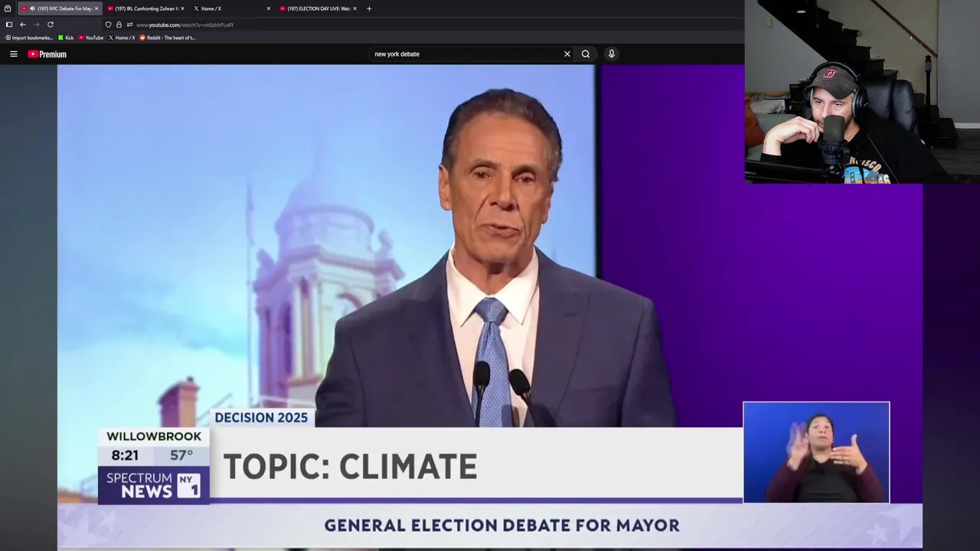The height and width of the screenshot is (551, 980).
Task: Switch to IRL Confronting Zohran tab
Action: pyautogui.click(x=145, y=8)
